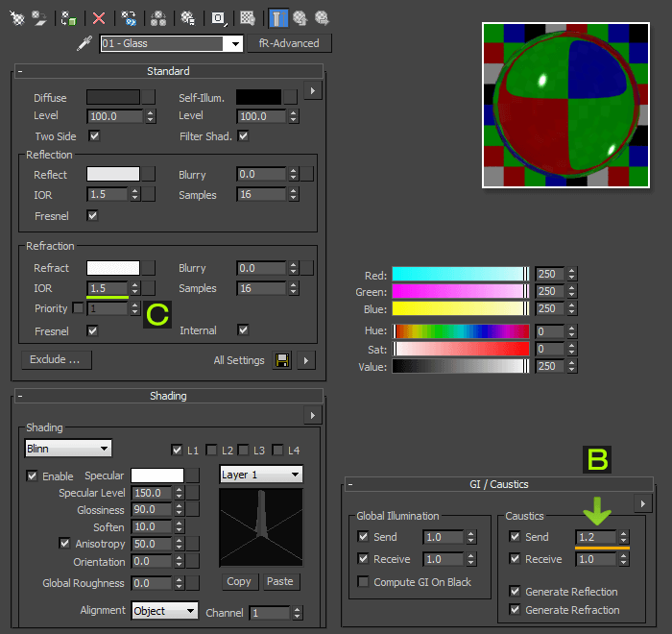
Task: Toggle the Filter Shad. checkbox
Action: (x=244, y=136)
